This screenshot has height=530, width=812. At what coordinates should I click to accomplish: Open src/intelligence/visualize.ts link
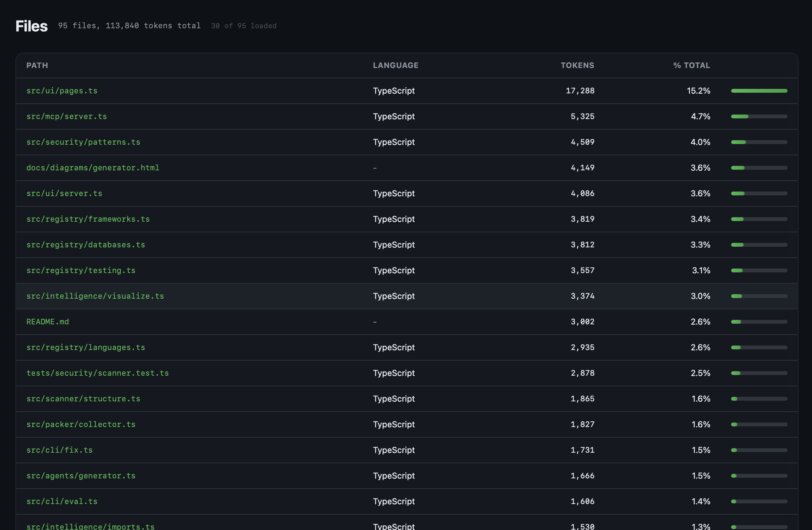click(x=95, y=296)
